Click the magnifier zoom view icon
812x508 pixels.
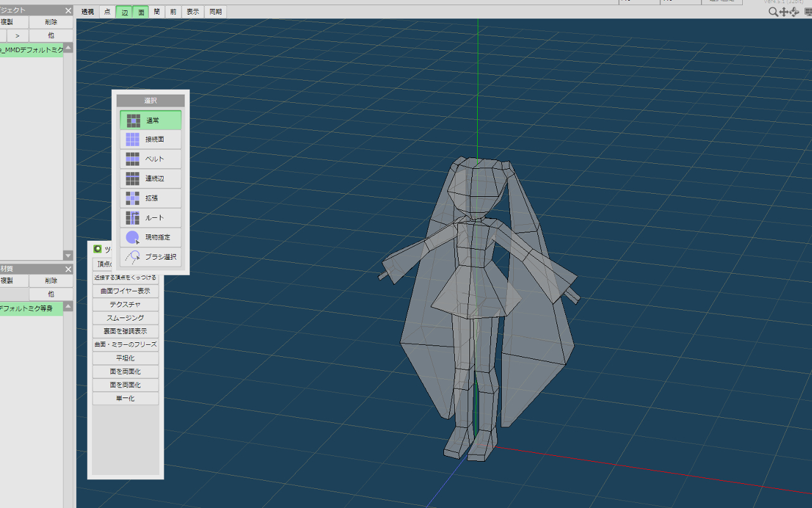773,11
